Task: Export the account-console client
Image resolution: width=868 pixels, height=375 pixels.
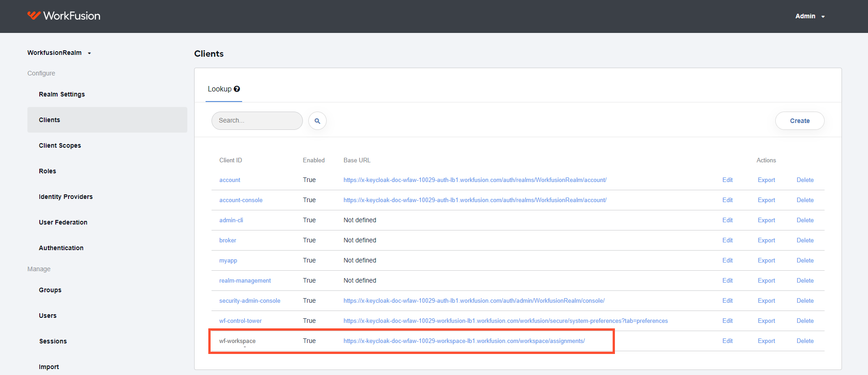Action: click(x=766, y=200)
